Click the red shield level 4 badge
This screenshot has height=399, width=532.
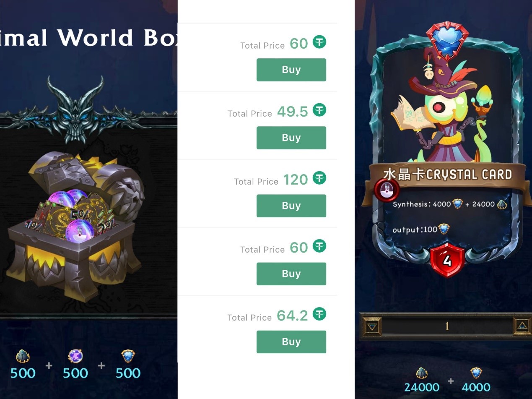click(x=447, y=260)
